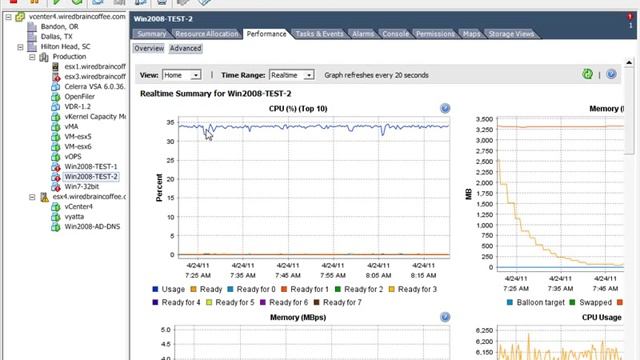Open the Maps tab
640x360 pixels.
coord(471,34)
